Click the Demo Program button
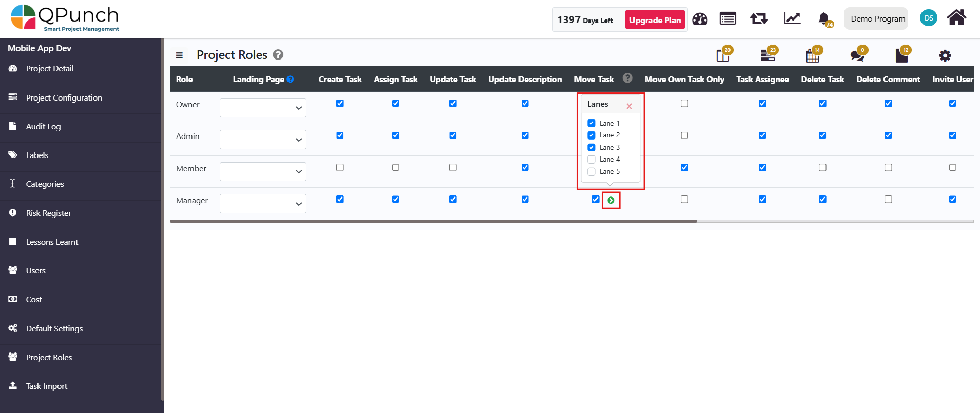980x413 pixels. (877, 19)
